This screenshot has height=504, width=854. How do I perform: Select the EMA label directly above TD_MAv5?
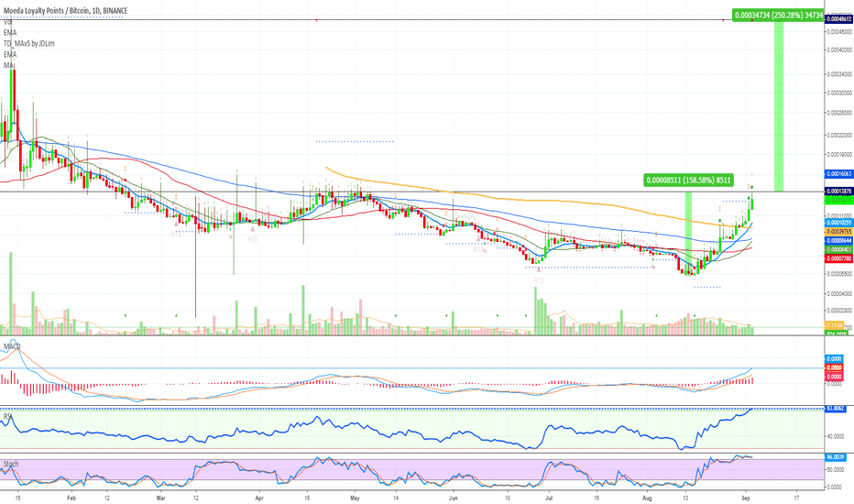(10, 33)
